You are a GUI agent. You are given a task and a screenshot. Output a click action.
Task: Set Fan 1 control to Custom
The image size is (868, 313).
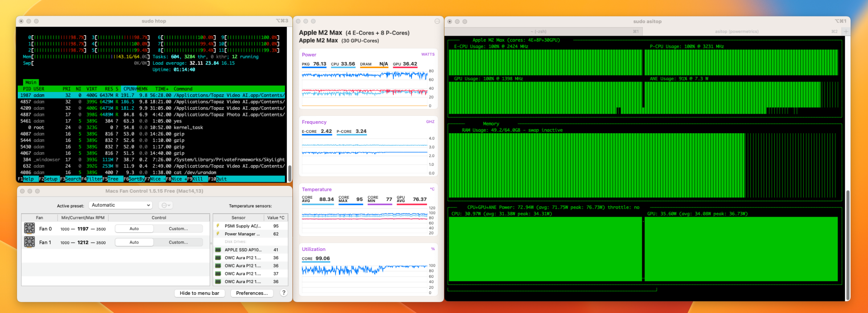178,242
